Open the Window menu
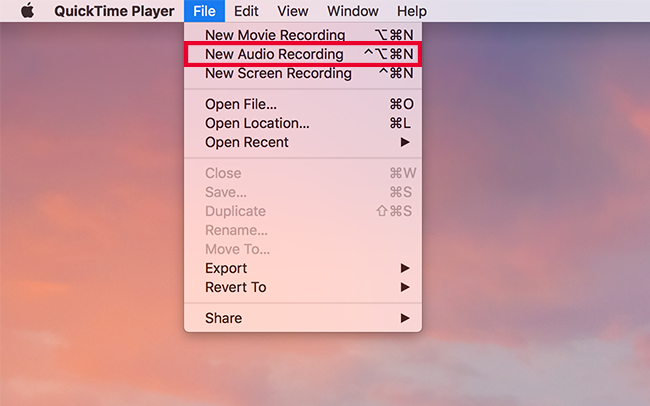Viewport: 650px width, 406px height. point(352,11)
